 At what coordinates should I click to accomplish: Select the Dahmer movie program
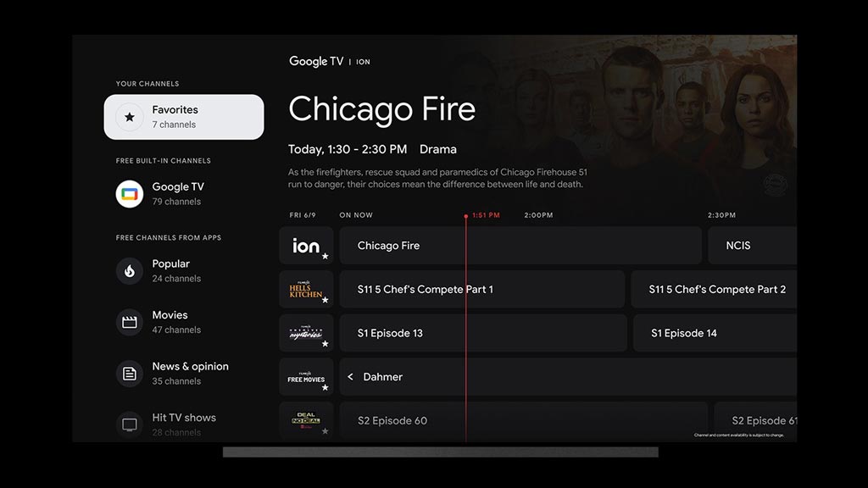568,377
